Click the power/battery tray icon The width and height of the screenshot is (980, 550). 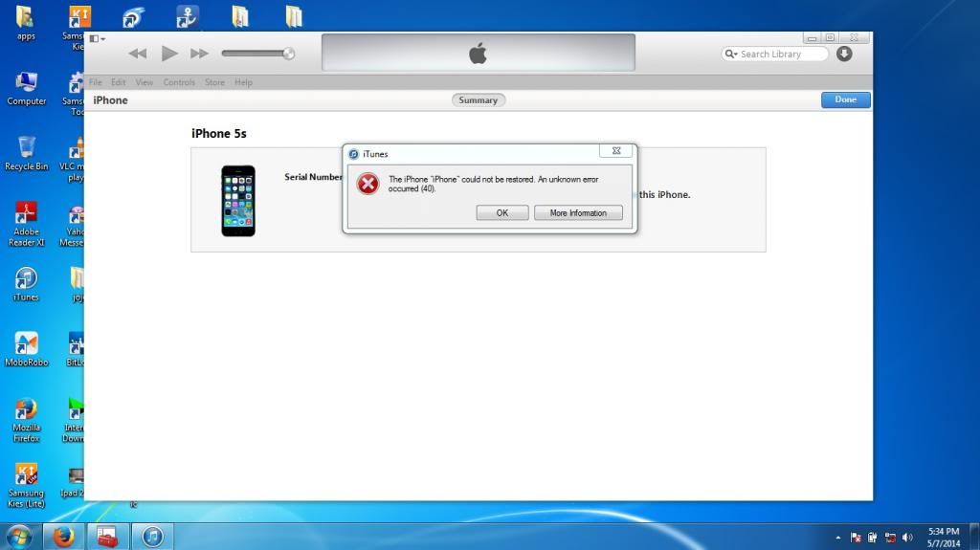click(873, 538)
